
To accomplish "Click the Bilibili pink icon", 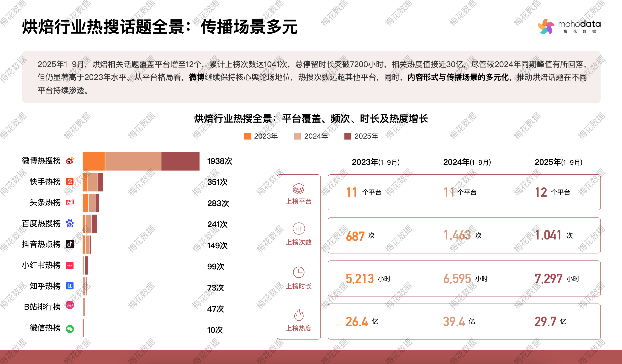I will 70,305.
